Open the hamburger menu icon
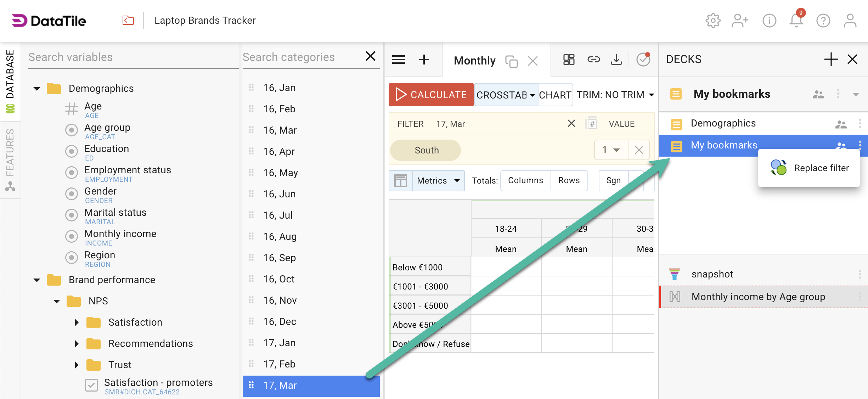Screen dimensions: 868x399 click(399, 60)
